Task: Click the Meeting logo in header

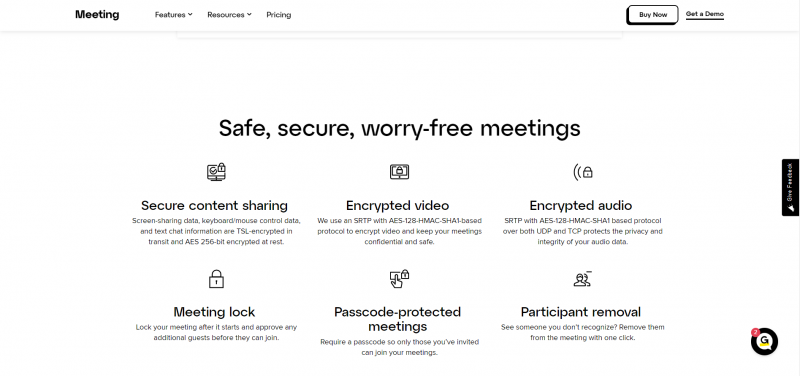Action: click(x=97, y=15)
